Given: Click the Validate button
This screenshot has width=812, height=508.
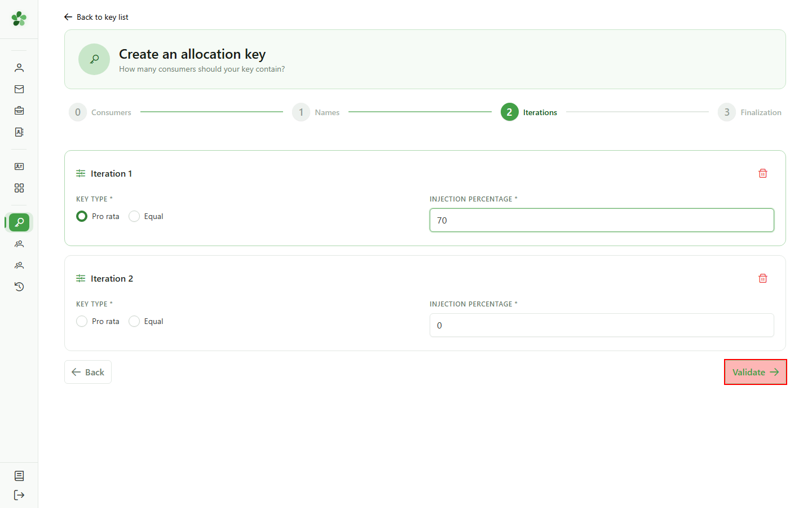Looking at the screenshot, I should tap(756, 372).
